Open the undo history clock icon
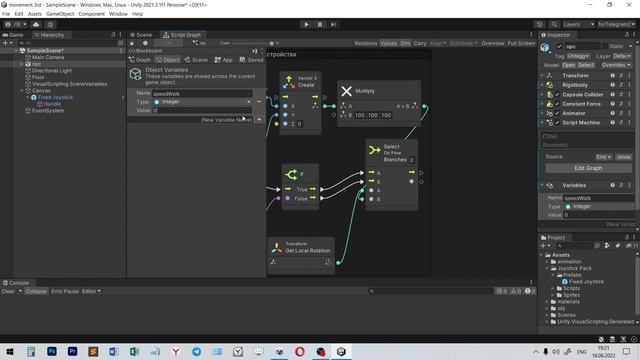Screen dimensions: 640x360 click(x=540, y=24)
